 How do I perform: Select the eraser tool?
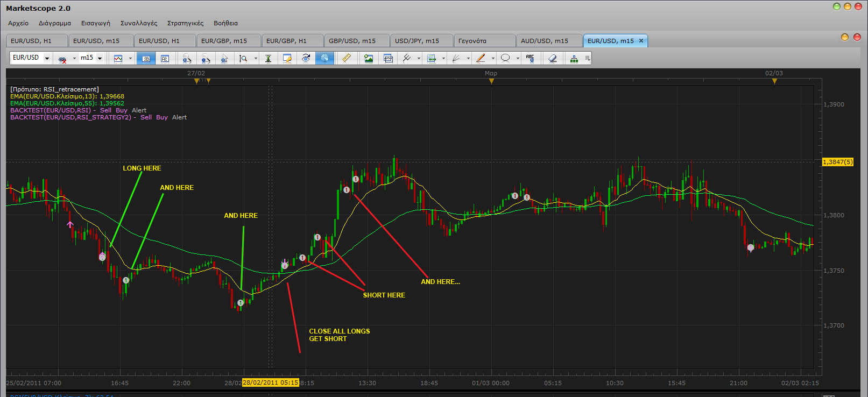pyautogui.click(x=552, y=58)
